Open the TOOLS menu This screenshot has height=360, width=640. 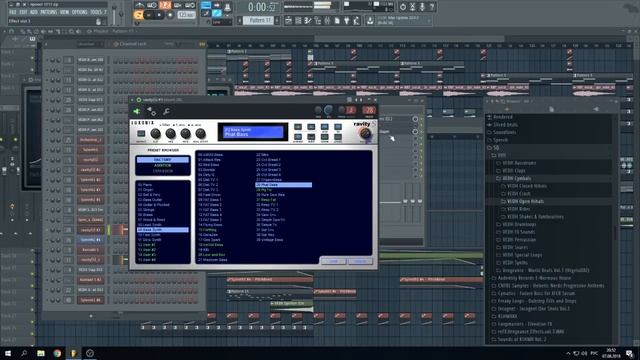(x=97, y=13)
